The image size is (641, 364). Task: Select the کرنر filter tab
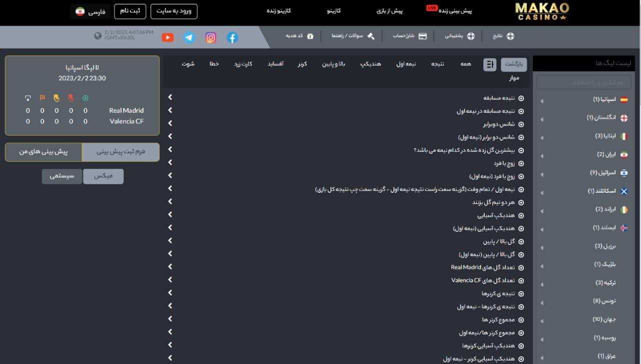pos(302,64)
